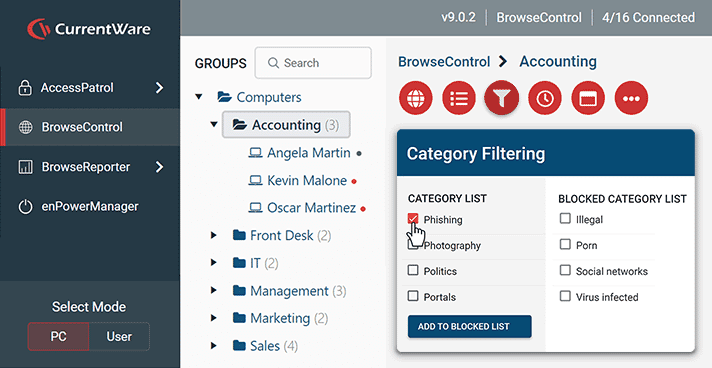
Task: Open the globe URL filter icon
Action: tap(415, 98)
